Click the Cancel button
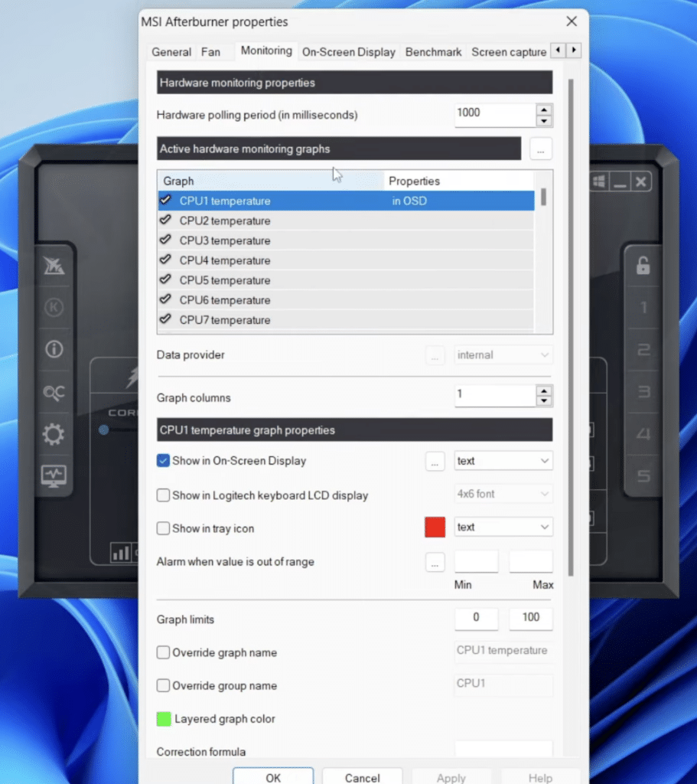Screen dimensions: 697x784 362,776
